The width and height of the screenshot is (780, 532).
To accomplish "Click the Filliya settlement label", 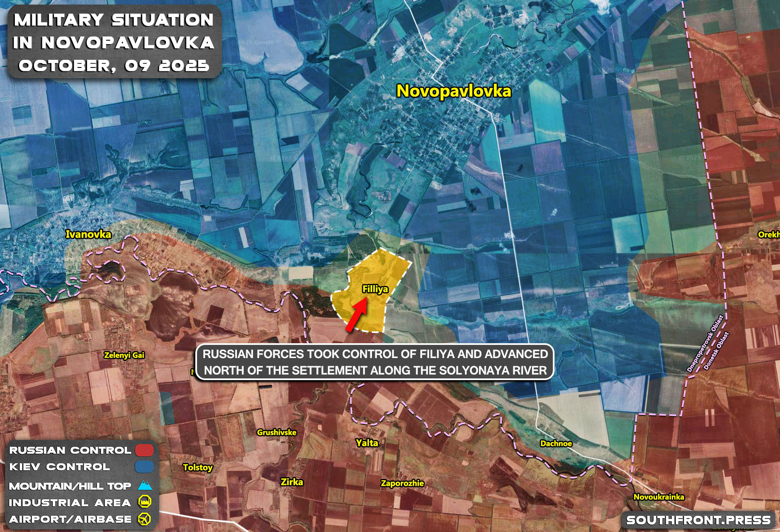I will 375,289.
